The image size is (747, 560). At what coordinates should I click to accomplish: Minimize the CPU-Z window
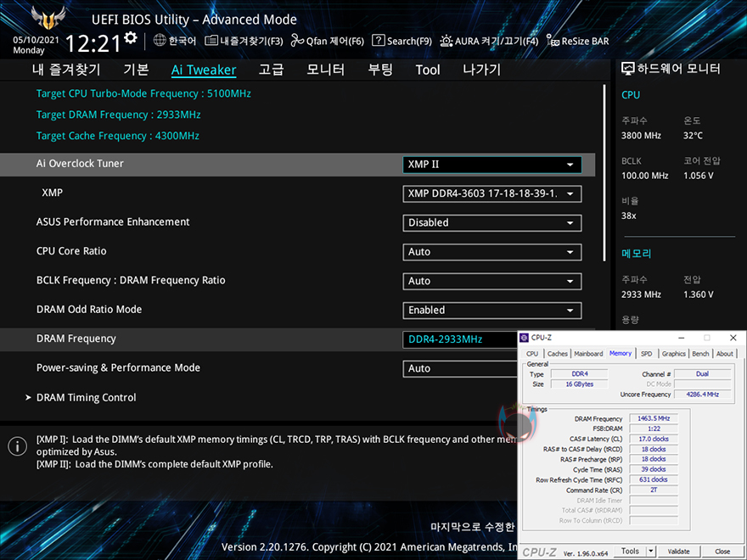tap(682, 338)
